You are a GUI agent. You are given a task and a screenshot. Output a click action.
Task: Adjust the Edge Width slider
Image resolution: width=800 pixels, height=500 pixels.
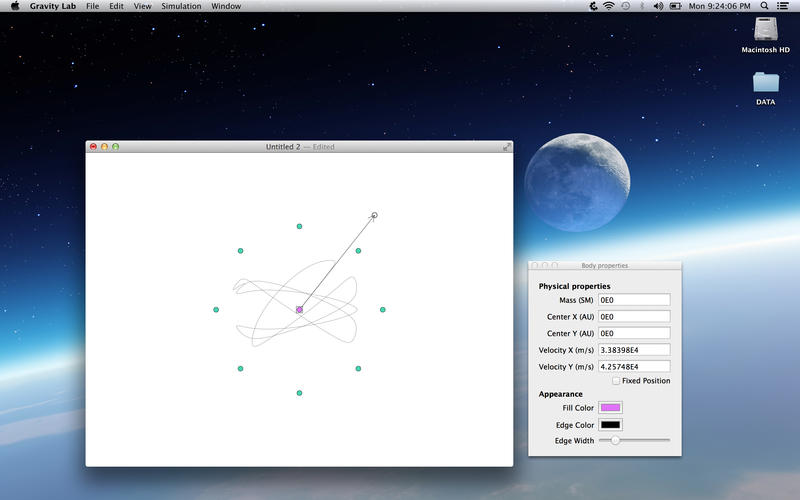pyautogui.click(x=634, y=440)
